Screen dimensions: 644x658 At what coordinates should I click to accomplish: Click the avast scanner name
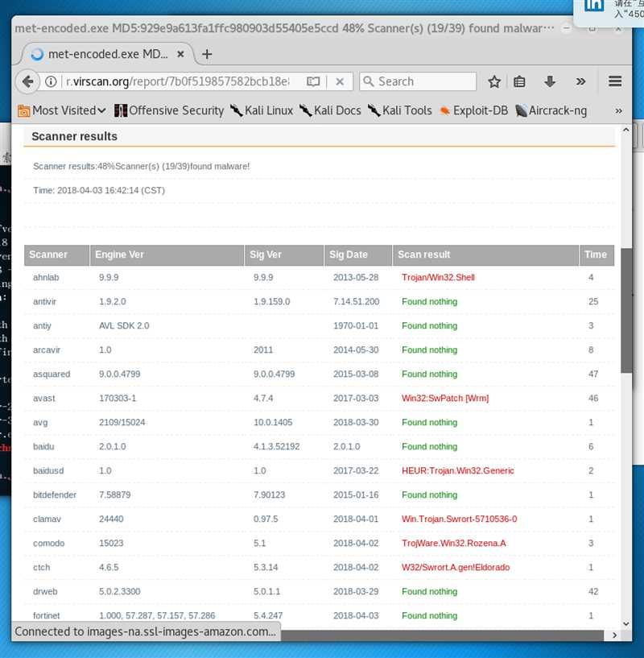click(x=44, y=398)
